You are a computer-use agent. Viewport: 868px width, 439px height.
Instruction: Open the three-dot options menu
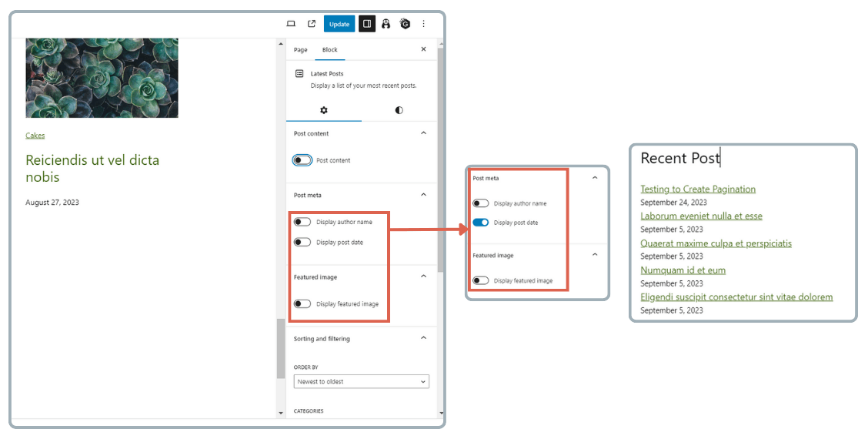[423, 24]
